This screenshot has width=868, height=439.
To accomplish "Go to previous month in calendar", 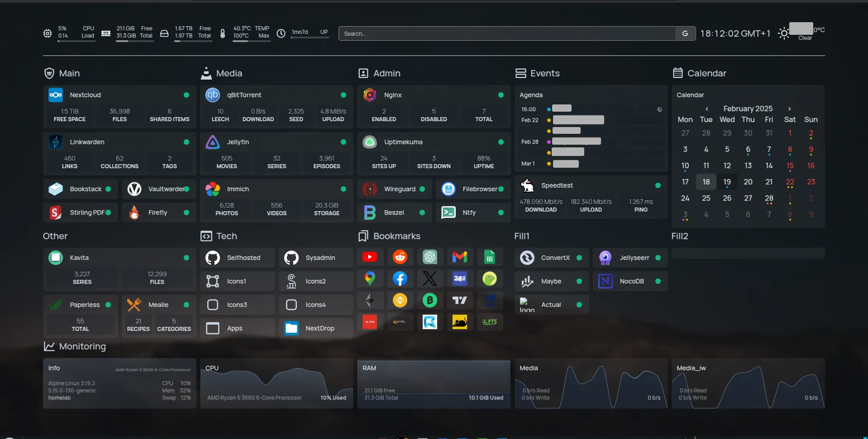I will [x=707, y=109].
